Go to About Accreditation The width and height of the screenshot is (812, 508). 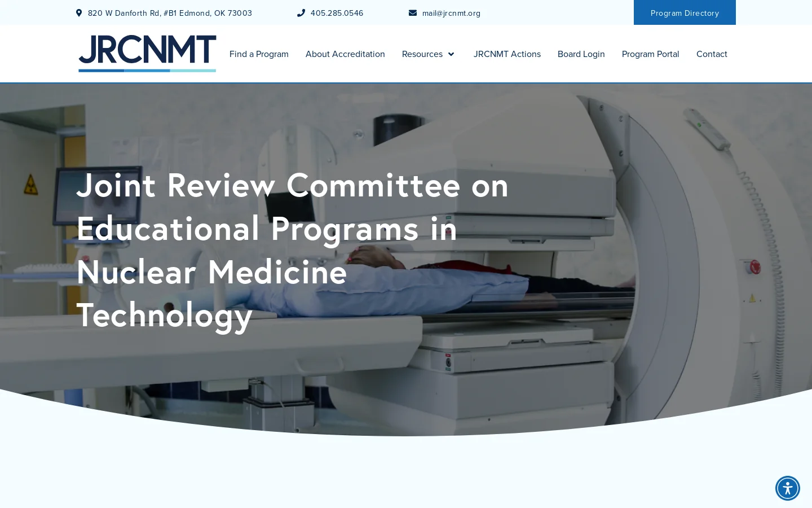tap(345, 54)
